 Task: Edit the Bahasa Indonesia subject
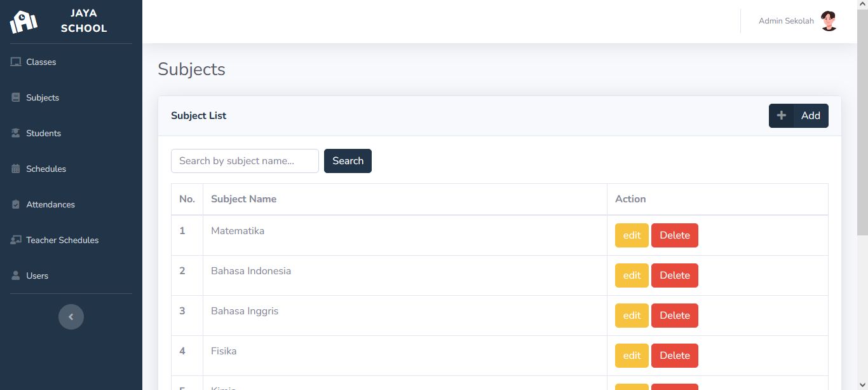click(632, 275)
